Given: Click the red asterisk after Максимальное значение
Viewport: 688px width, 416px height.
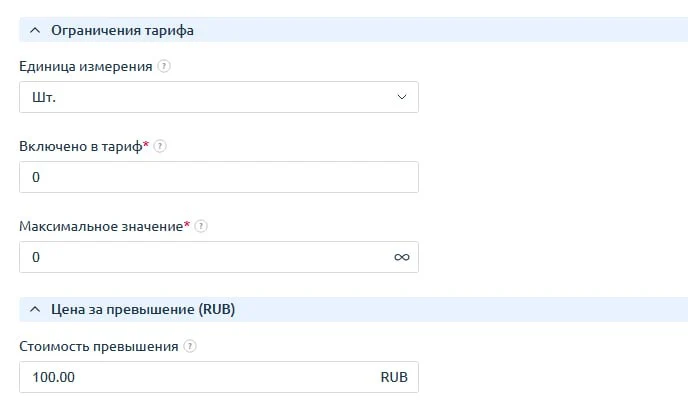Looking at the screenshot, I should 187,225.
